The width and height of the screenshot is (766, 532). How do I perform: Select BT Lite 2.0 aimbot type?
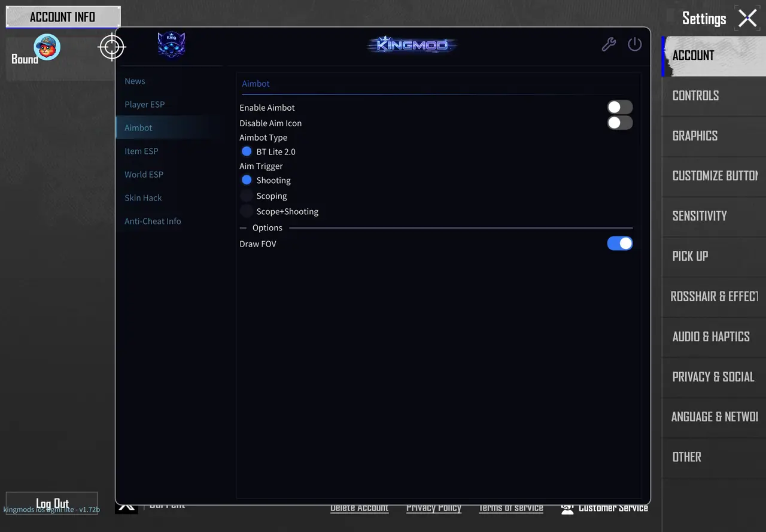point(247,151)
